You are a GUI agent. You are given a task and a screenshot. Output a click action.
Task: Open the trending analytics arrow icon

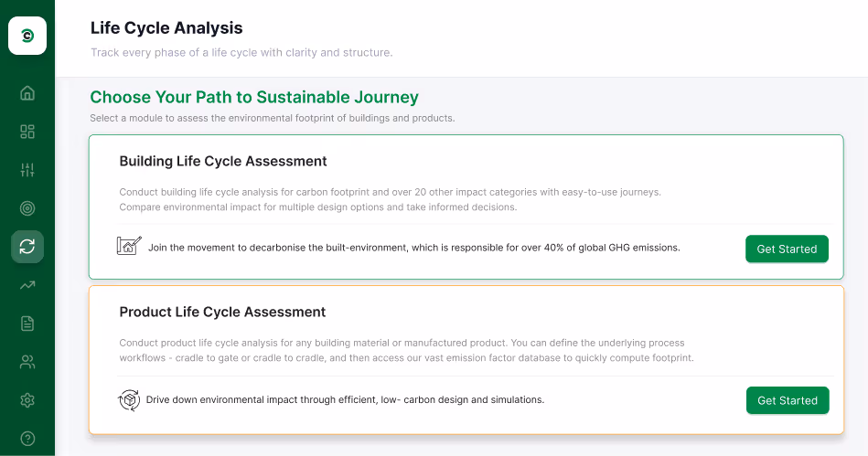click(x=27, y=285)
